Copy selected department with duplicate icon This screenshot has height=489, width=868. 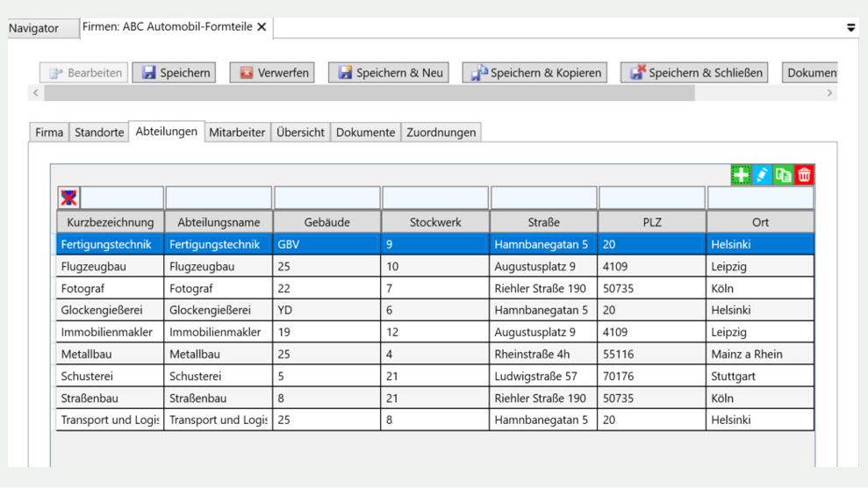[x=783, y=175]
